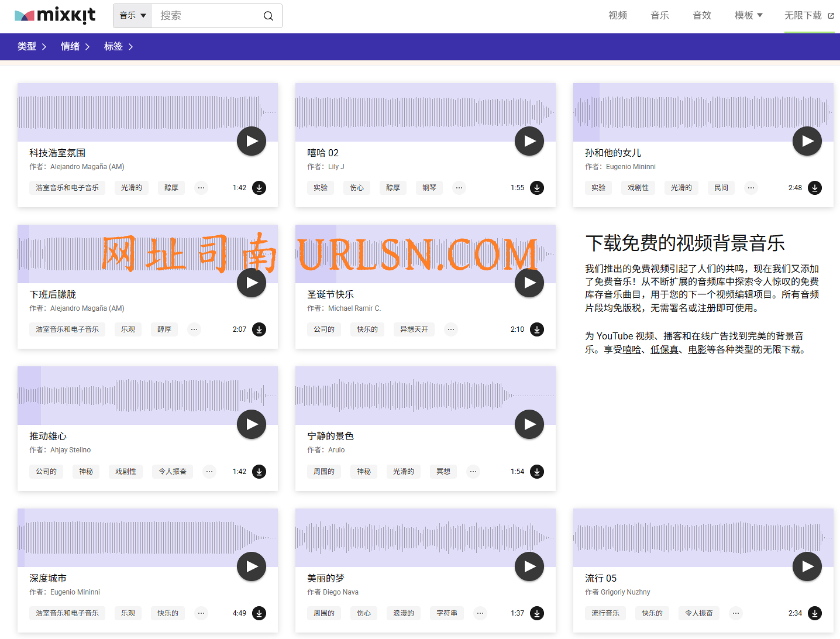Open more options for 孙和他的女儿

(751, 188)
